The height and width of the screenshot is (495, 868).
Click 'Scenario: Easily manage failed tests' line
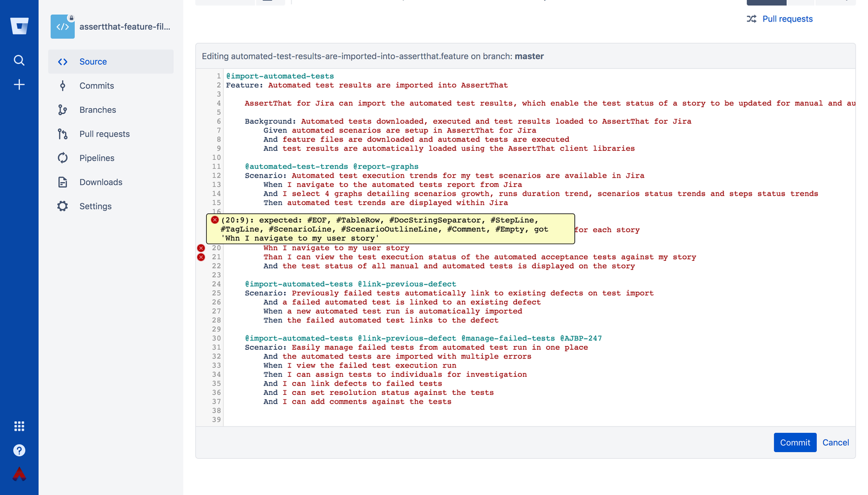coord(416,348)
